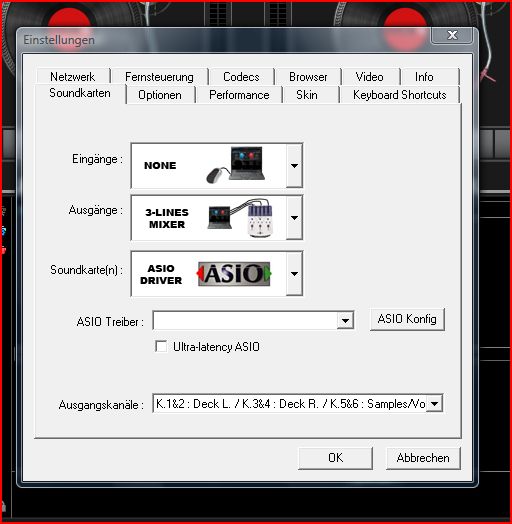
Task: Switch to the Netzwerk tab
Action: coord(73,77)
